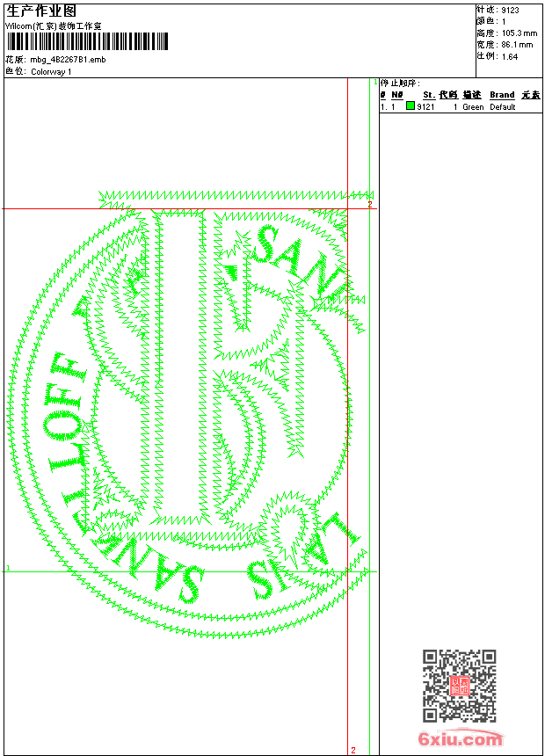The width and height of the screenshot is (545, 756).
Task: Click the 'Wilcom(汇京)装饰工作室' studio name
Action: [x=53, y=26]
